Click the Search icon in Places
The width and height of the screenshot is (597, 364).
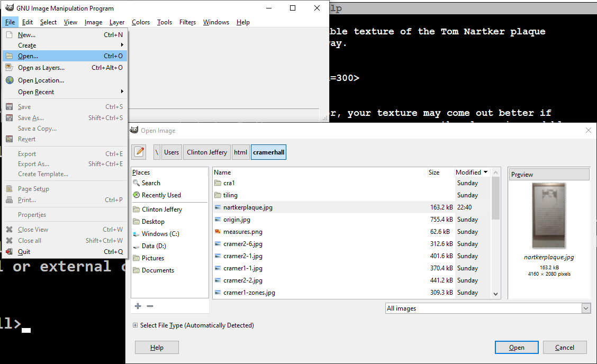click(x=137, y=183)
